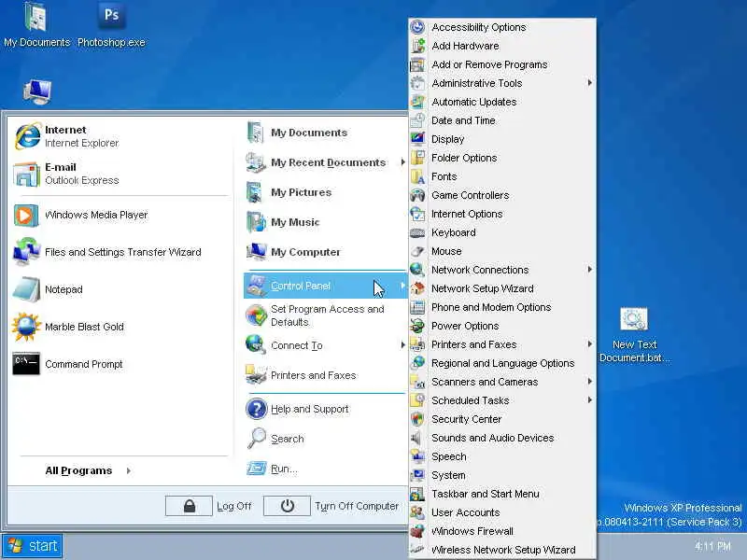747x560 pixels.
Task: Select Speech entry in Control Panel list
Action: tap(502, 456)
